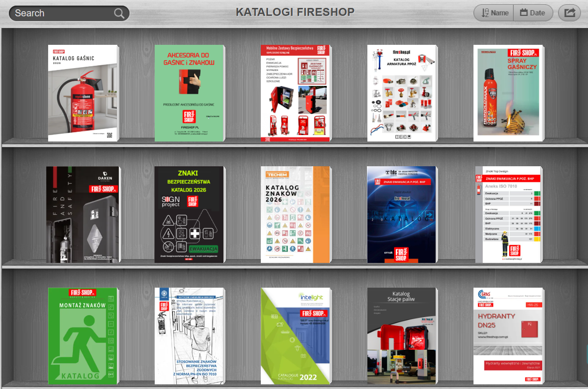
Task: Open the Techem Katalog Znaków 2026
Action: (x=295, y=214)
